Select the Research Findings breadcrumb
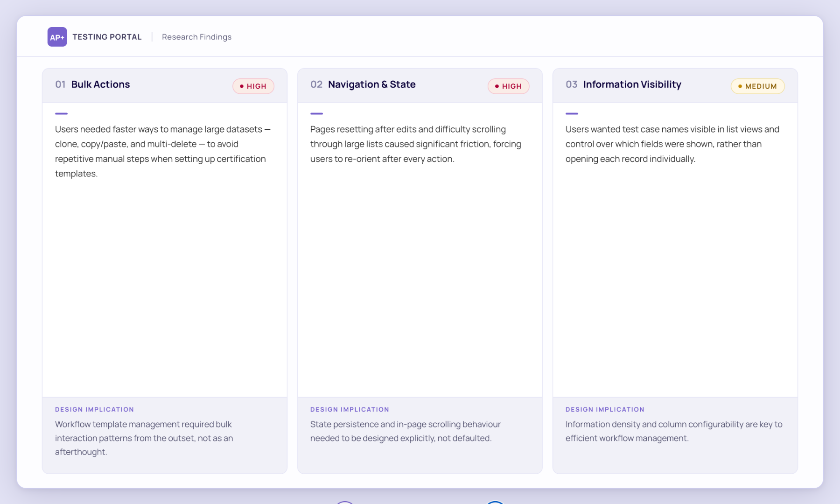840x504 pixels. (196, 37)
